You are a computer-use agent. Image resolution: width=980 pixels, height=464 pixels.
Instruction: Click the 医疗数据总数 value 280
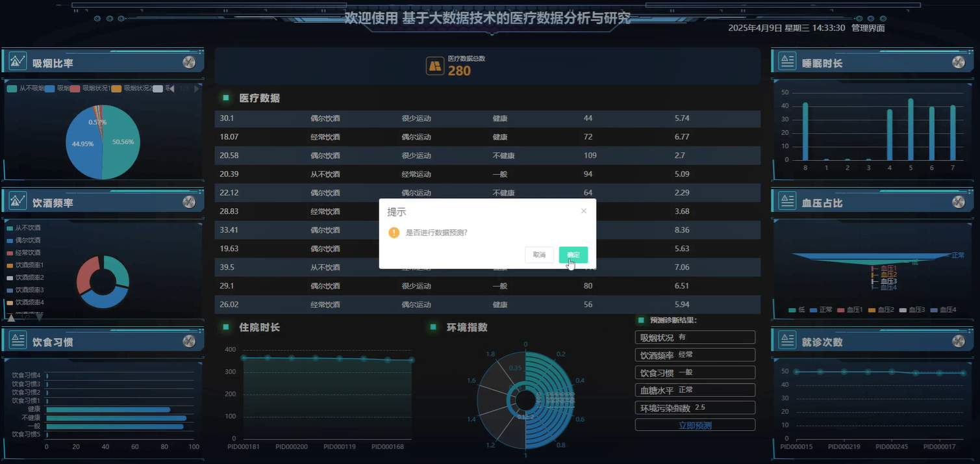(459, 71)
